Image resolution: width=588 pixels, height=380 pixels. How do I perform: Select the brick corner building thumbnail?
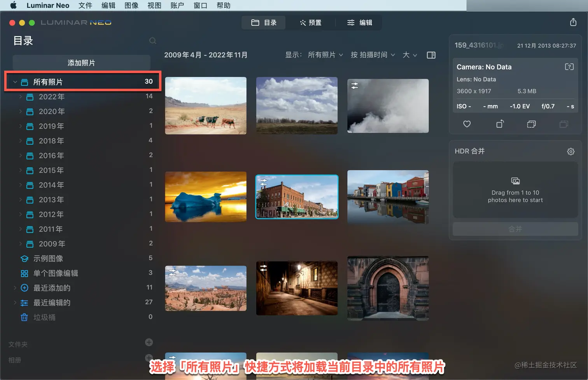point(297,197)
